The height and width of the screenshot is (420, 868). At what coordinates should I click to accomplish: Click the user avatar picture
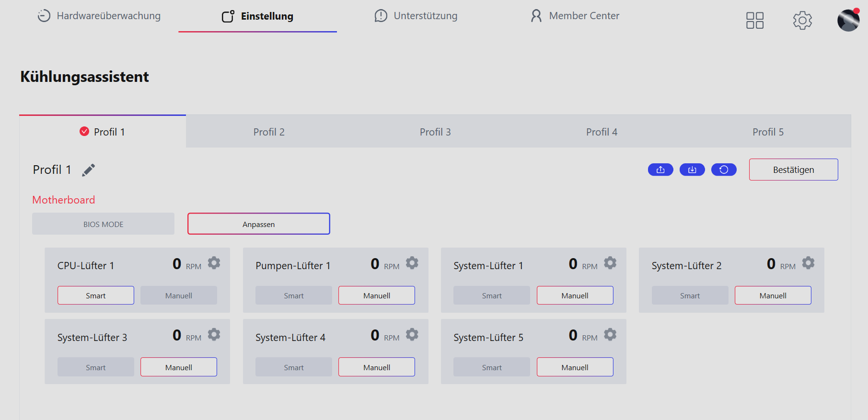coord(848,21)
